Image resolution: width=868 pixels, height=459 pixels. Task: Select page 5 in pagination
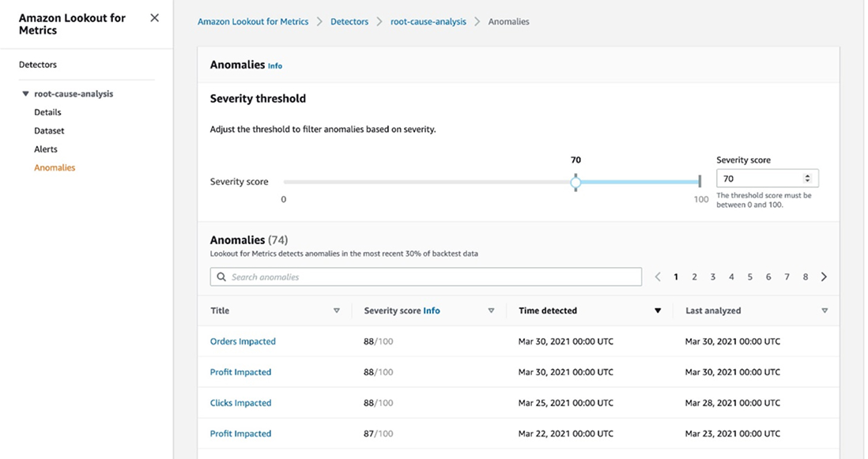(749, 277)
